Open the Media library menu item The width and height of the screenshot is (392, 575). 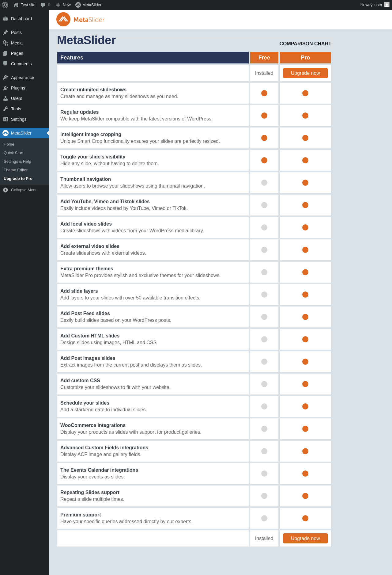click(x=17, y=43)
